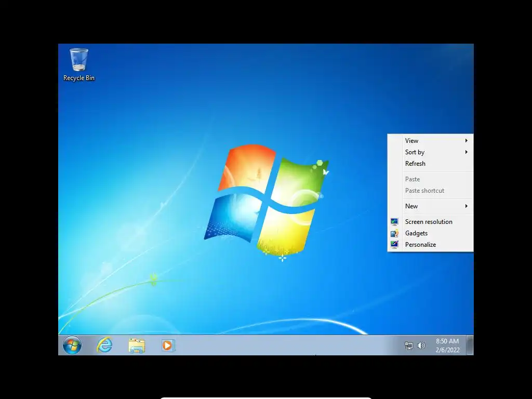The width and height of the screenshot is (532, 399).
Task: Click the greyed-out Paste entry
Action: coord(430,179)
